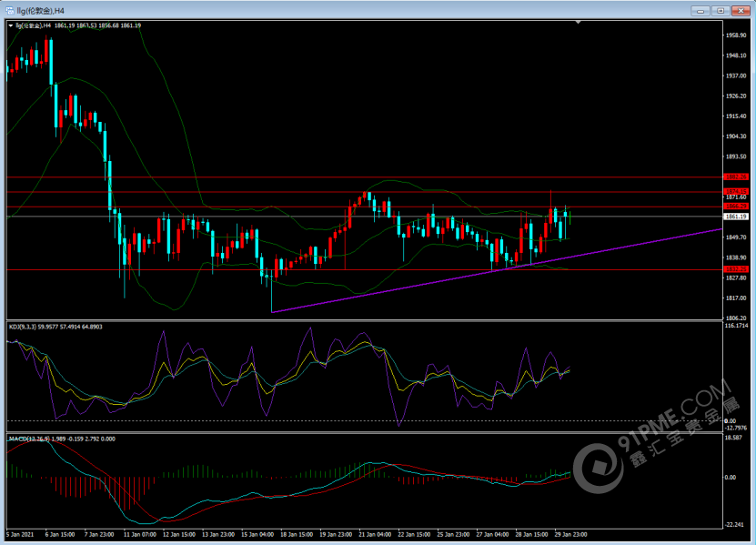756x545 pixels.
Task: Click the 1866.29 red price level tag
Action: tap(736, 207)
